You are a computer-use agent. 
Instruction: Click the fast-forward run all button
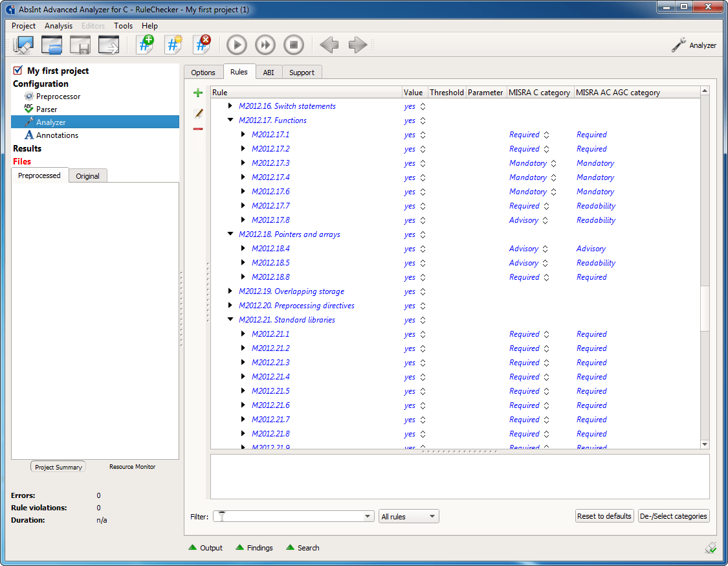tap(265, 45)
